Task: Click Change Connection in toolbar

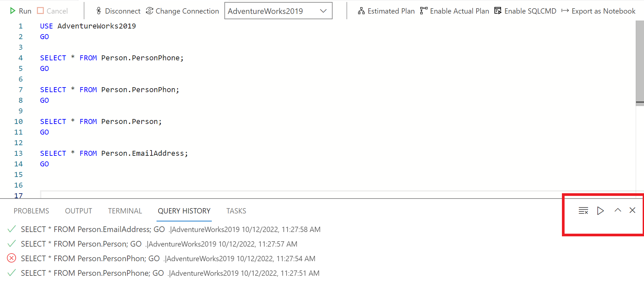Action: [x=182, y=11]
